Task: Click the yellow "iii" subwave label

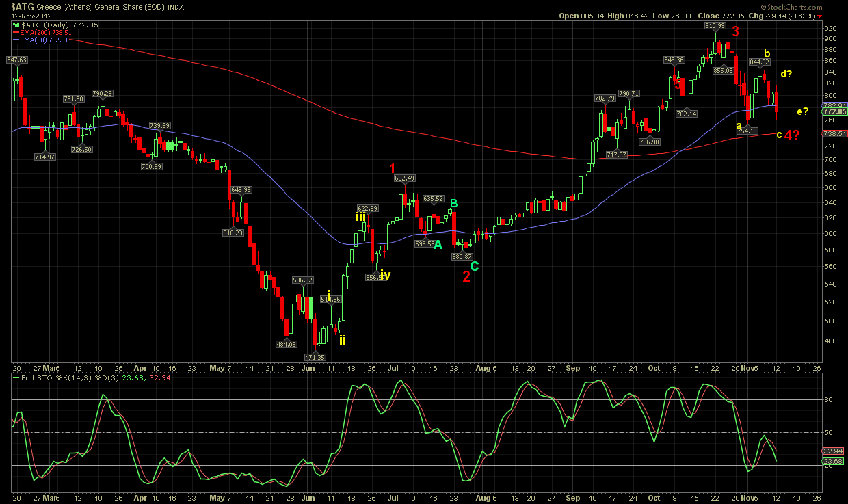Action: (360, 217)
